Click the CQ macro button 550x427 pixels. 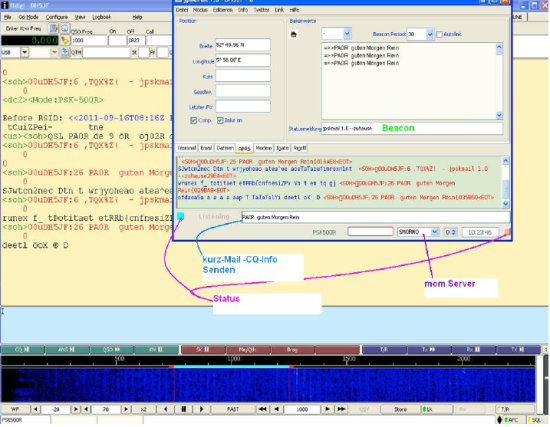pyautogui.click(x=22, y=349)
